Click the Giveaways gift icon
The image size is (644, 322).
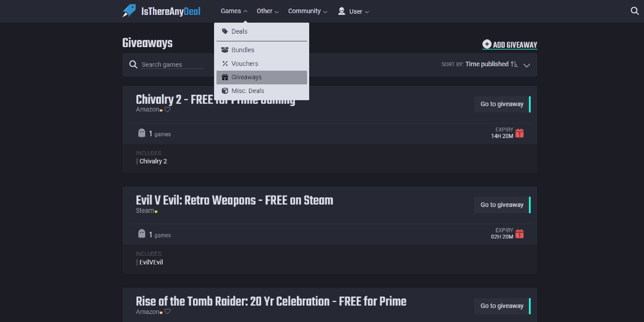[225, 77]
